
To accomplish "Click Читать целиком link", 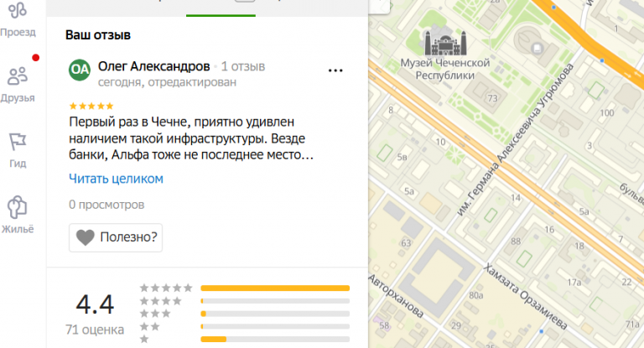I will click(117, 179).
